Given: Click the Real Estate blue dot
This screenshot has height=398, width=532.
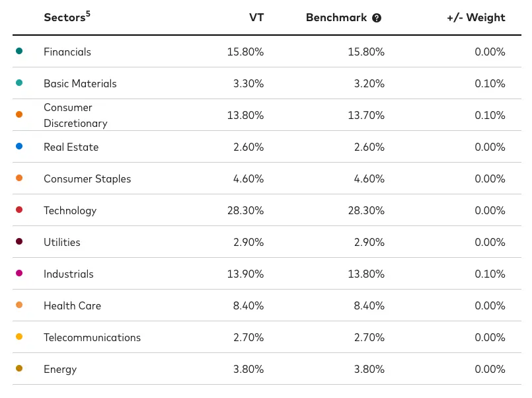Looking at the screenshot, I should (x=19, y=146).
